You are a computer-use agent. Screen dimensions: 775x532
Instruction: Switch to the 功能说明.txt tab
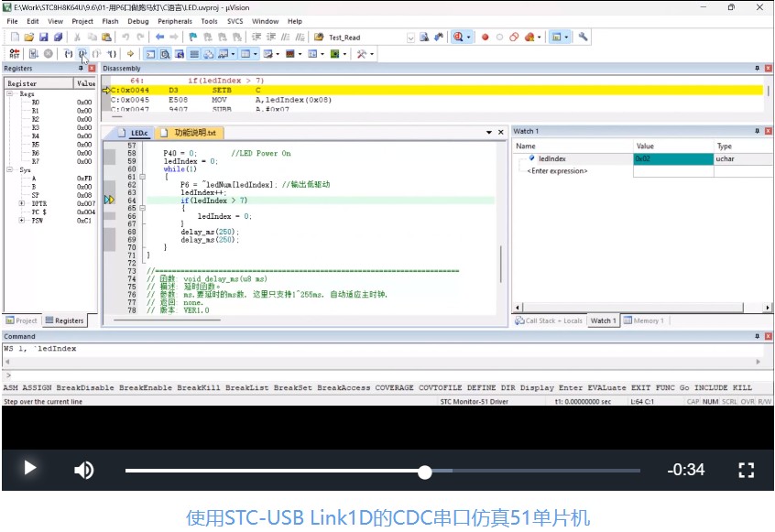(190, 133)
